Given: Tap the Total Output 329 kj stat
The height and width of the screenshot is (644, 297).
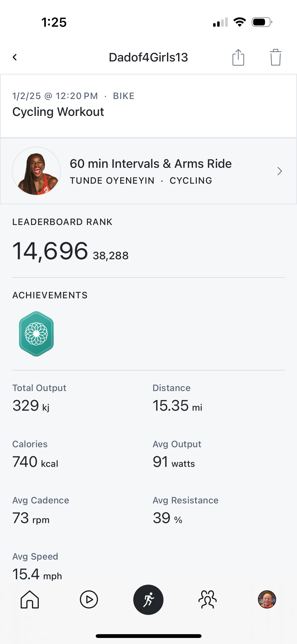Looking at the screenshot, I should click(x=31, y=405).
